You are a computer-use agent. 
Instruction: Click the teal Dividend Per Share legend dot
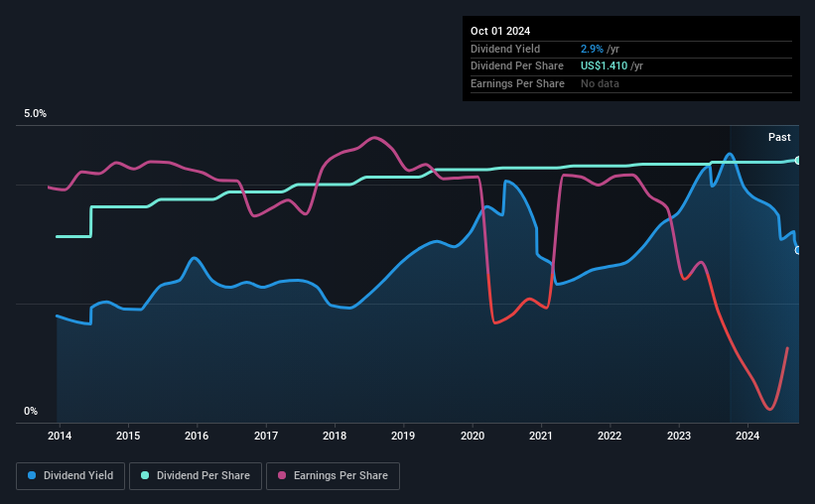(x=145, y=475)
